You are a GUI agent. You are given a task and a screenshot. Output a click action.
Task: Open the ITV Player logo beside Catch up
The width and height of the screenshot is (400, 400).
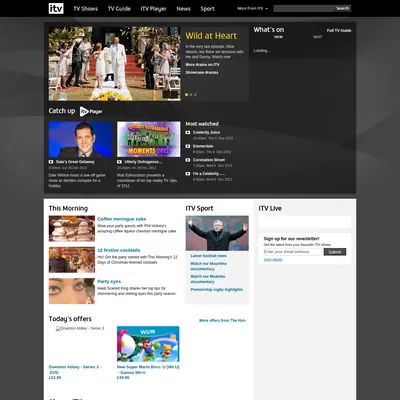click(91, 111)
